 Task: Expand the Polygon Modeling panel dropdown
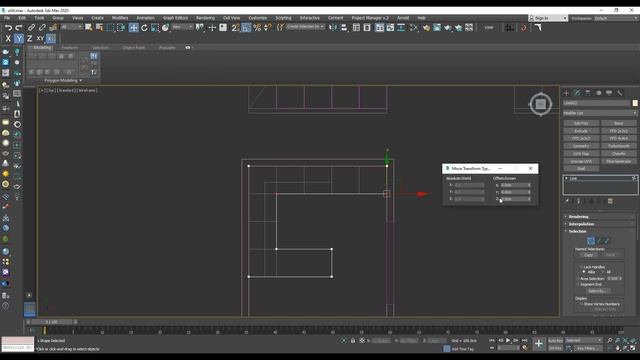click(x=63, y=80)
